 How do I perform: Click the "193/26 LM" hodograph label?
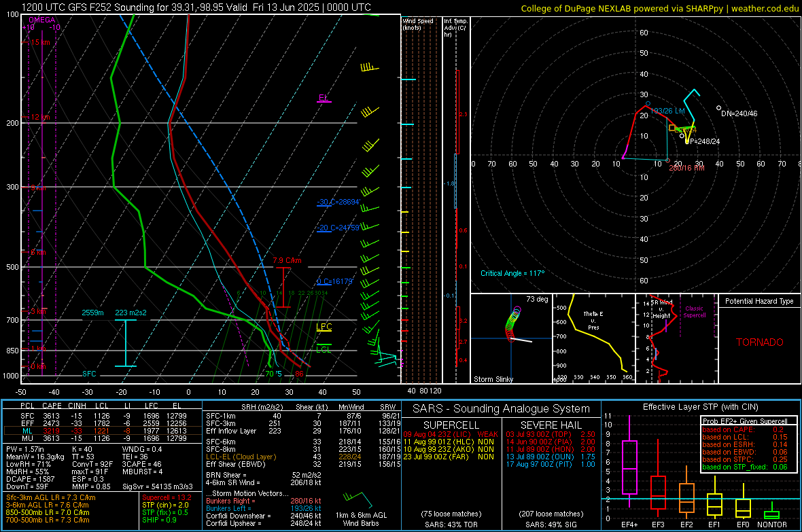pos(669,111)
